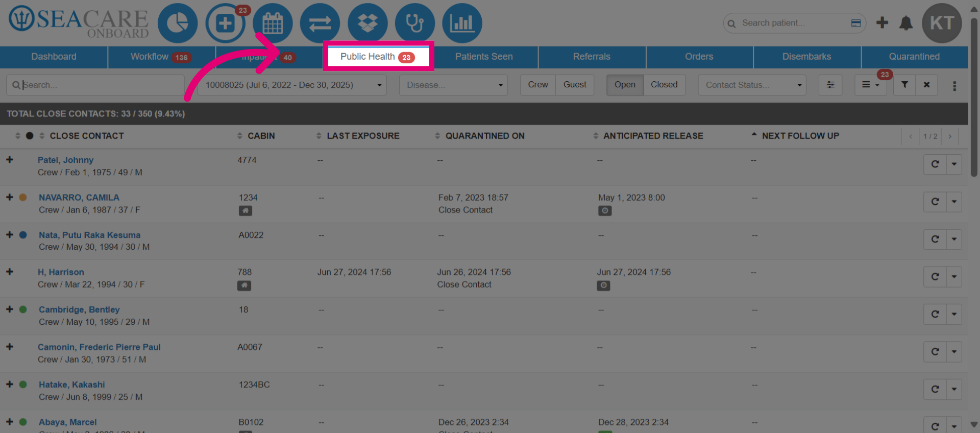Open the voyage date range dropdown
Image resolution: width=980 pixels, height=433 pixels.
(292, 85)
